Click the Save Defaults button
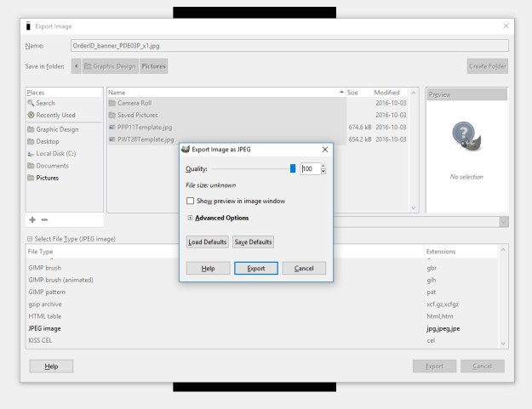This screenshot has height=409, width=532. click(x=253, y=241)
